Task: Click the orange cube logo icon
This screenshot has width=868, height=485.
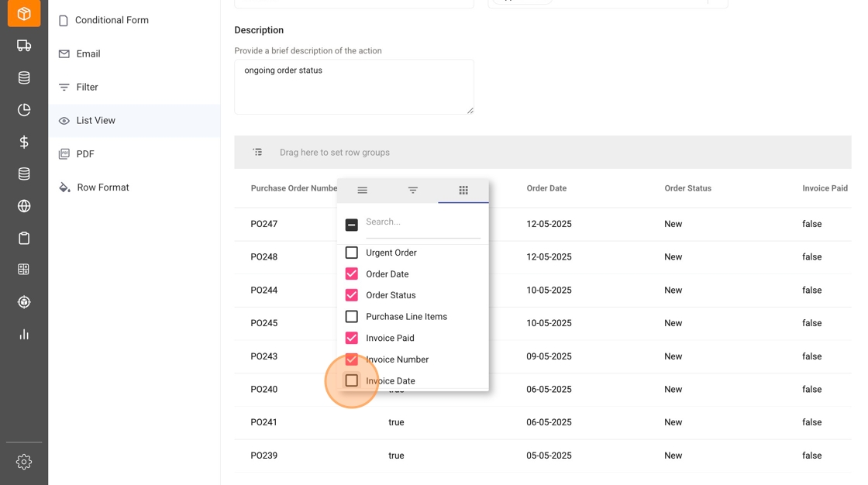Action: coord(24,14)
